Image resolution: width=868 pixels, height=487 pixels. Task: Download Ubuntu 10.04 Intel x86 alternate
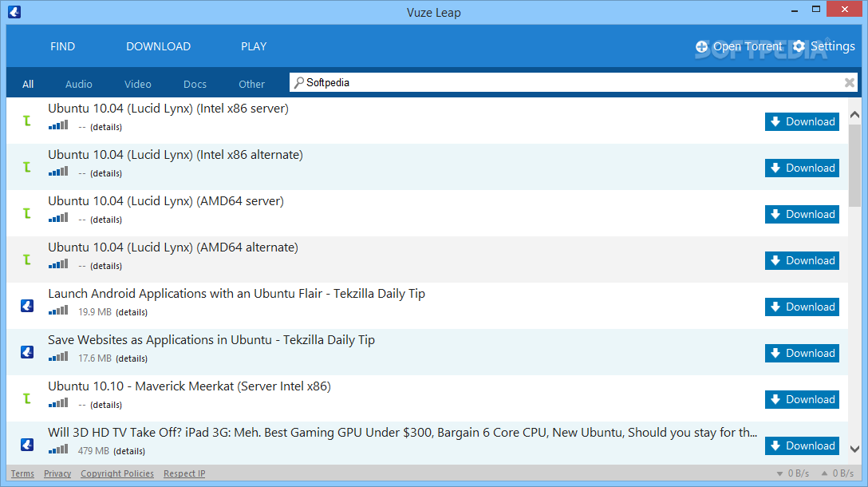tap(802, 168)
